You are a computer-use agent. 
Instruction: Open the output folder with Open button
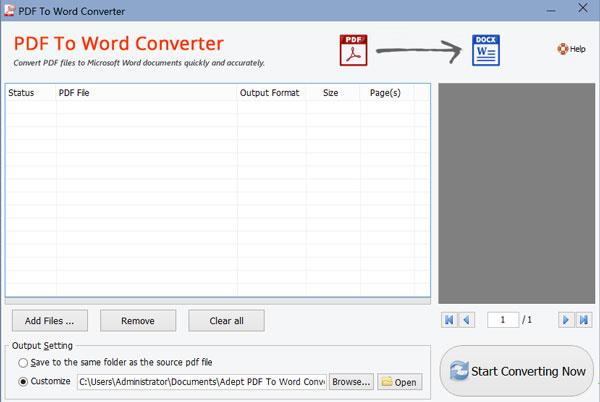(400, 381)
